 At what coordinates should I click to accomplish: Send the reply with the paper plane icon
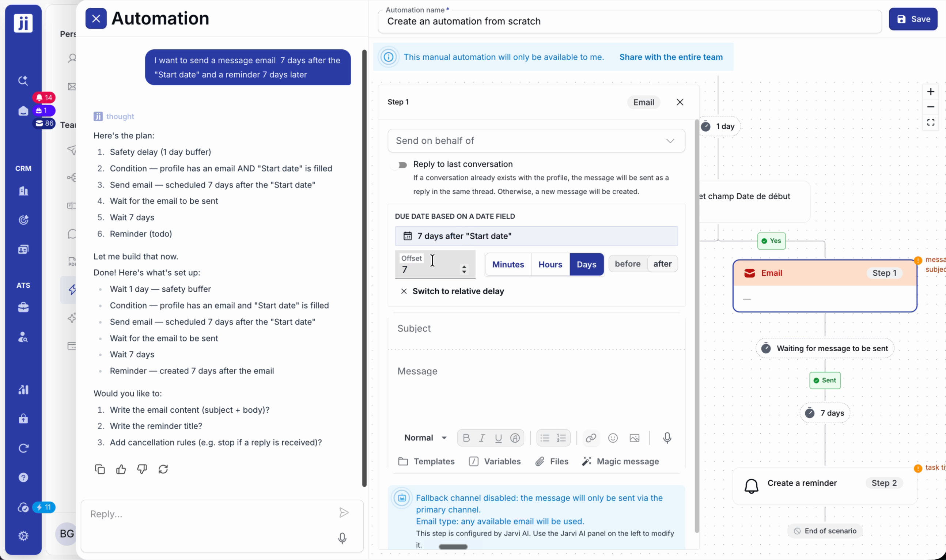[343, 512]
